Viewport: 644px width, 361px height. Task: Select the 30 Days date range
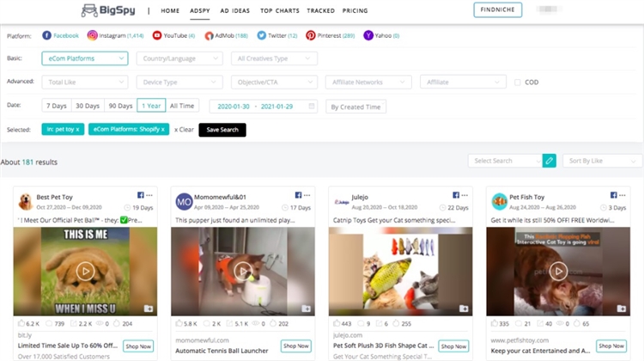click(x=88, y=106)
